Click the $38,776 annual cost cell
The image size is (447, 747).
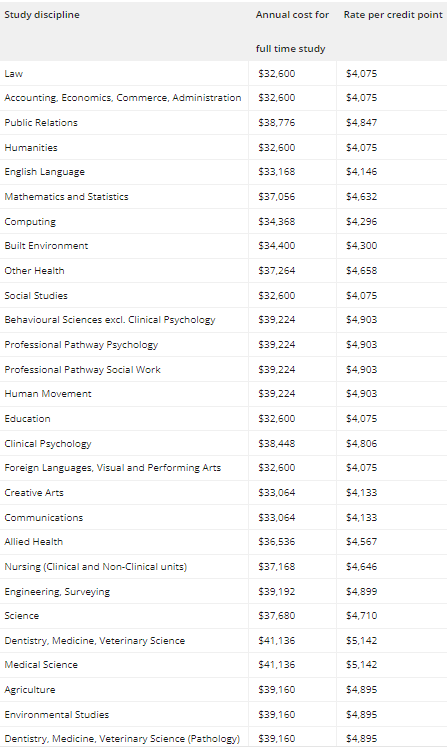(277, 122)
